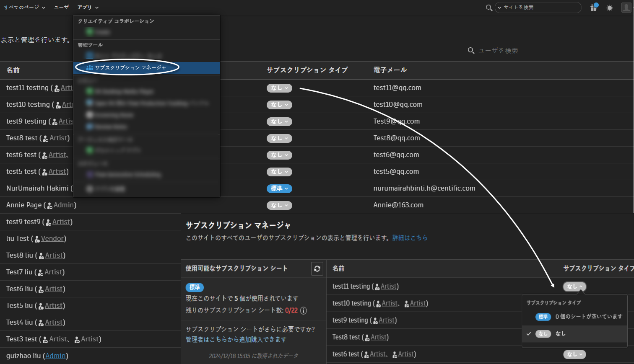The height and width of the screenshot is (364, 634).
Task: Open the なし dropdown for test6 test in lower panel
Action: click(x=574, y=354)
